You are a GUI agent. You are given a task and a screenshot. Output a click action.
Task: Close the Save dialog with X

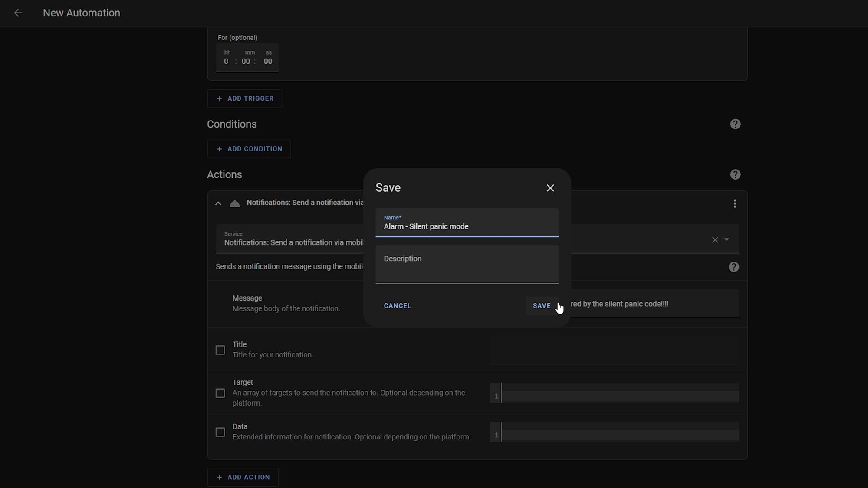550,188
